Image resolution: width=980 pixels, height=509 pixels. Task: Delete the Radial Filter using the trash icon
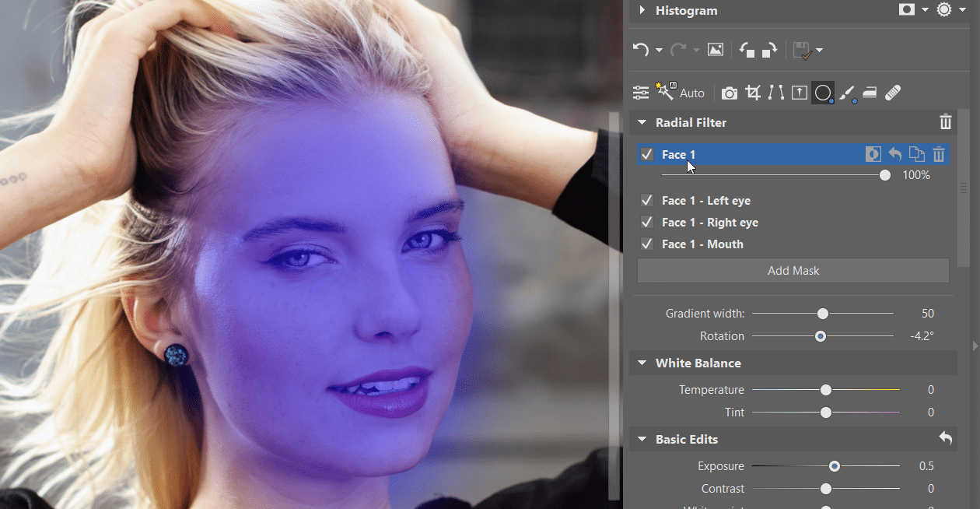coord(945,122)
